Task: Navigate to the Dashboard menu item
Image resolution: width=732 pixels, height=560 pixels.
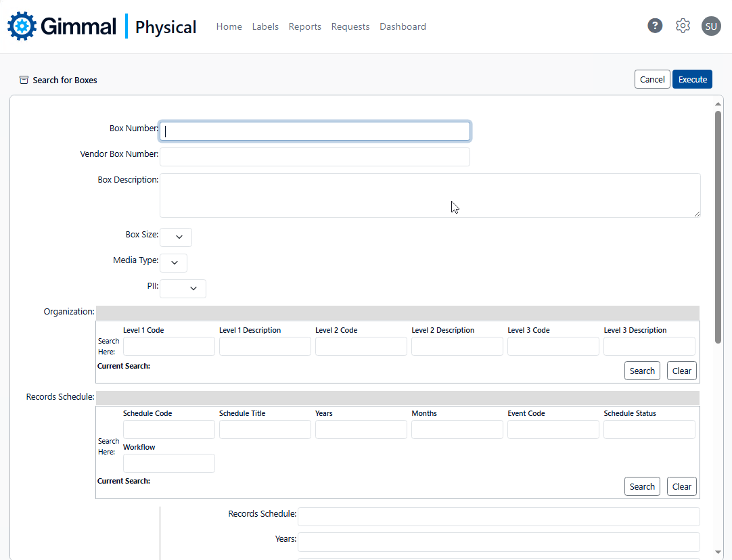Action: pyautogui.click(x=403, y=26)
